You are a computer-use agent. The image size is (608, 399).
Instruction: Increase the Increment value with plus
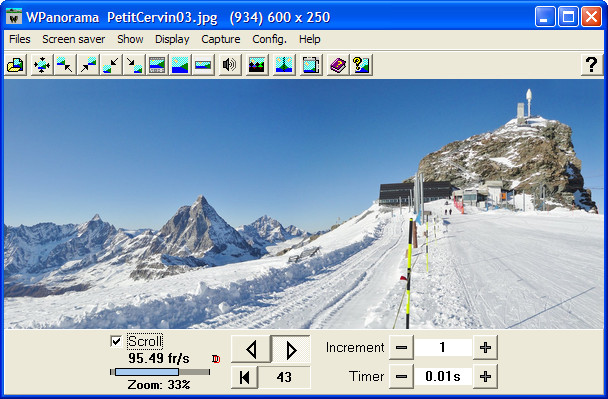coord(485,347)
